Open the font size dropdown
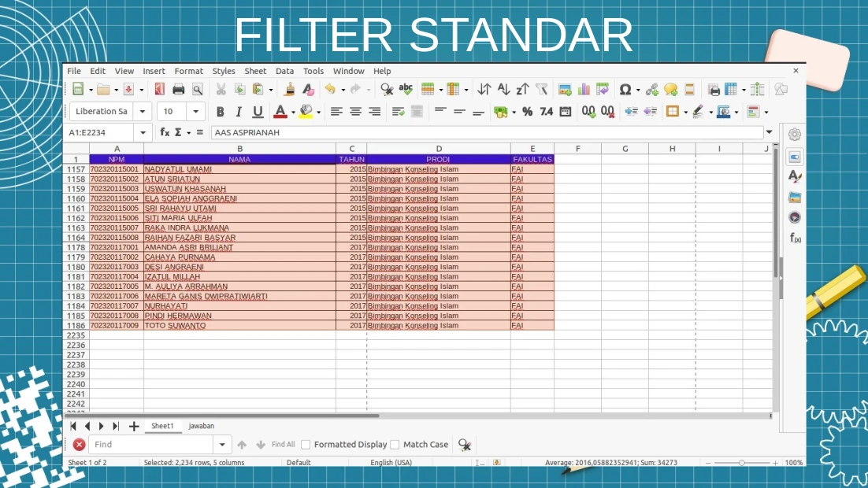Image resolution: width=868 pixels, height=488 pixels. tap(195, 112)
